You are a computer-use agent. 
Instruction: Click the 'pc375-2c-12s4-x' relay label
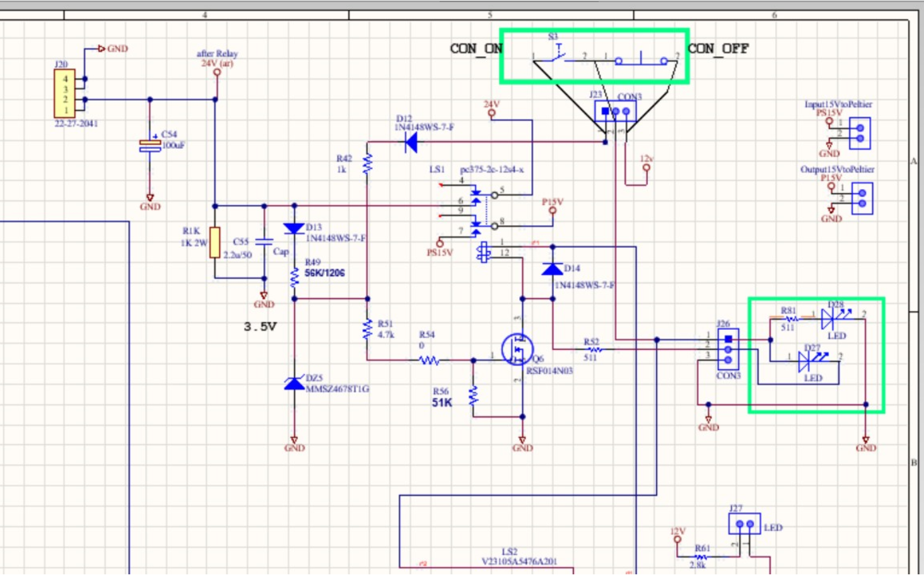pyautogui.click(x=492, y=170)
